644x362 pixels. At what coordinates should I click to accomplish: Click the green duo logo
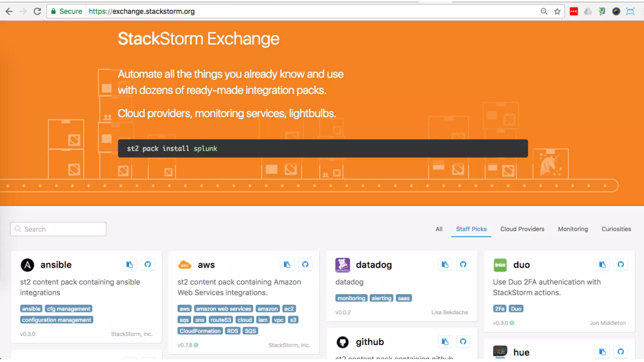coord(500,265)
